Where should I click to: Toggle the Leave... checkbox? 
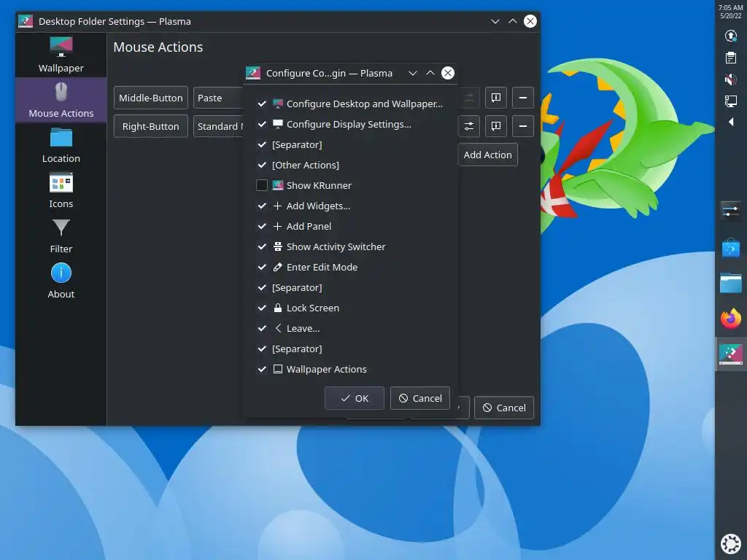(262, 328)
